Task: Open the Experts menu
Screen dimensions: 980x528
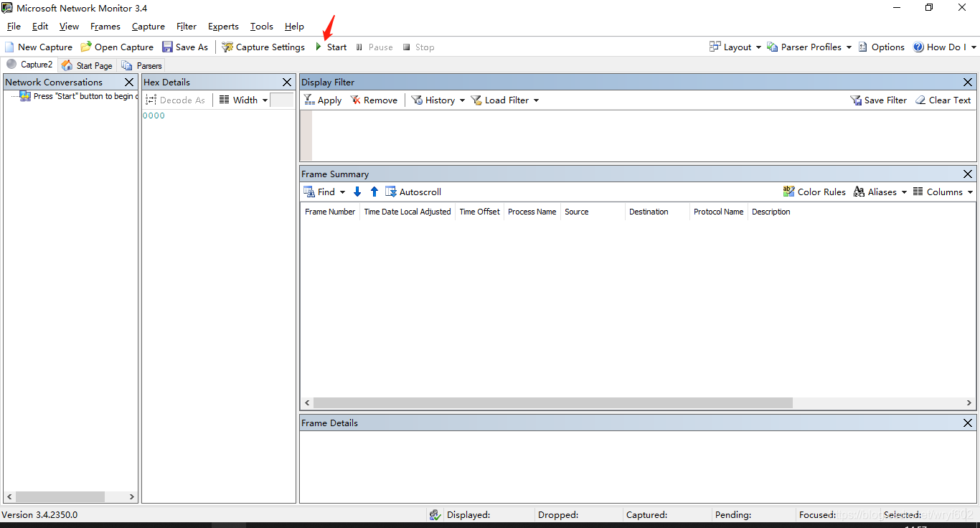Action: 223,27
